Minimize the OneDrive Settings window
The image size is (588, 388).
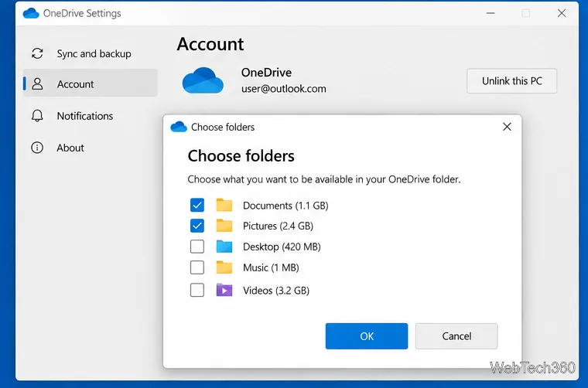click(x=491, y=13)
